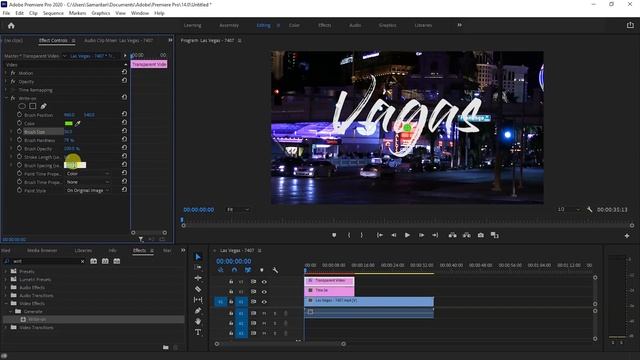Switch to the Color workspace tab
Image resolution: width=640 pixels, height=360 pixels.
294,25
